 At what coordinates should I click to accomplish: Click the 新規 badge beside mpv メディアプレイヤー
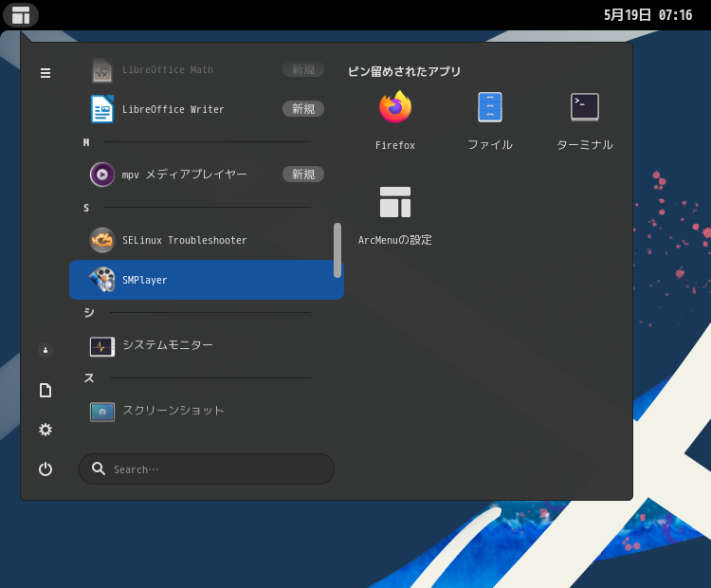[303, 175]
